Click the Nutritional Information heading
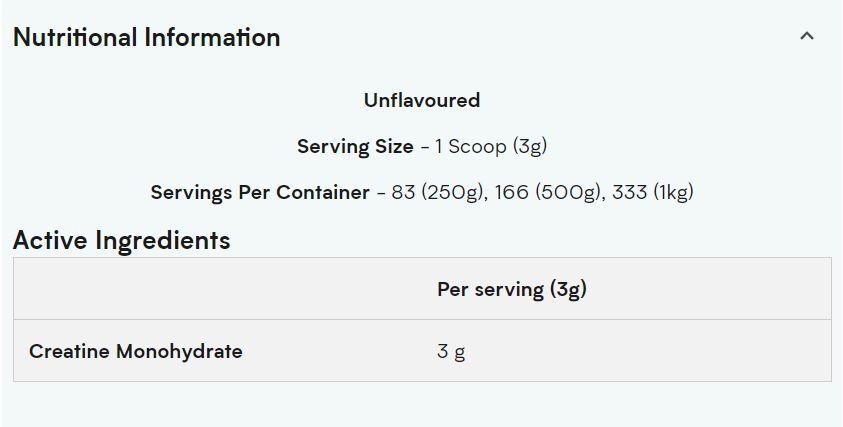Image resolution: width=843 pixels, height=427 pixels. [x=146, y=38]
